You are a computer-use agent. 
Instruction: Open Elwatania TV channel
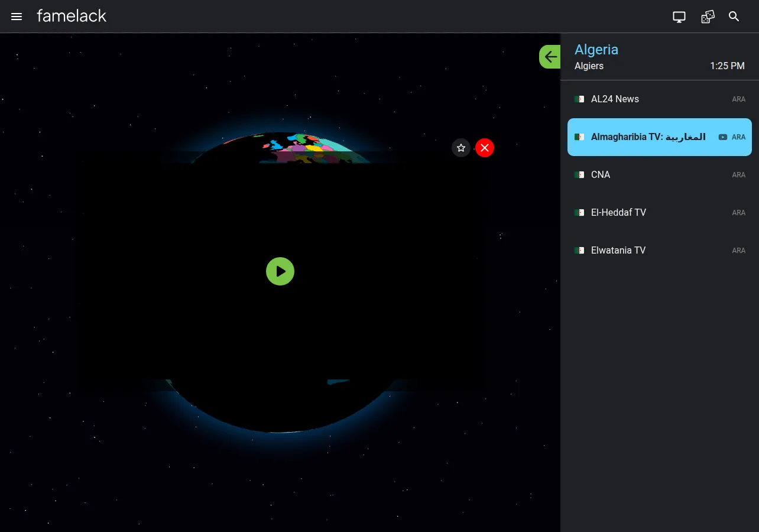[660, 251]
